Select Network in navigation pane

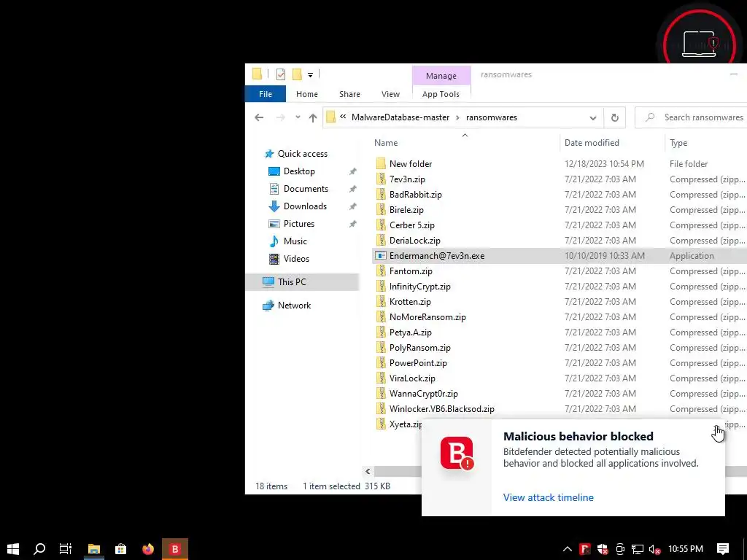[294, 306]
